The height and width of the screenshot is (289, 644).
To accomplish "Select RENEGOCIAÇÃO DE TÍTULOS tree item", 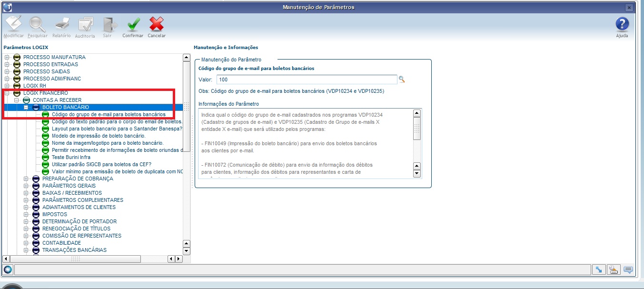I will coord(76,229).
